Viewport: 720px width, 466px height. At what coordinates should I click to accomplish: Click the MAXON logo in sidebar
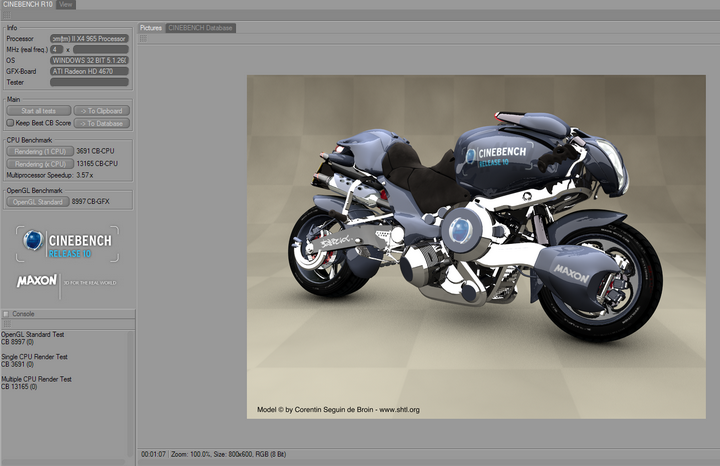[x=37, y=281]
